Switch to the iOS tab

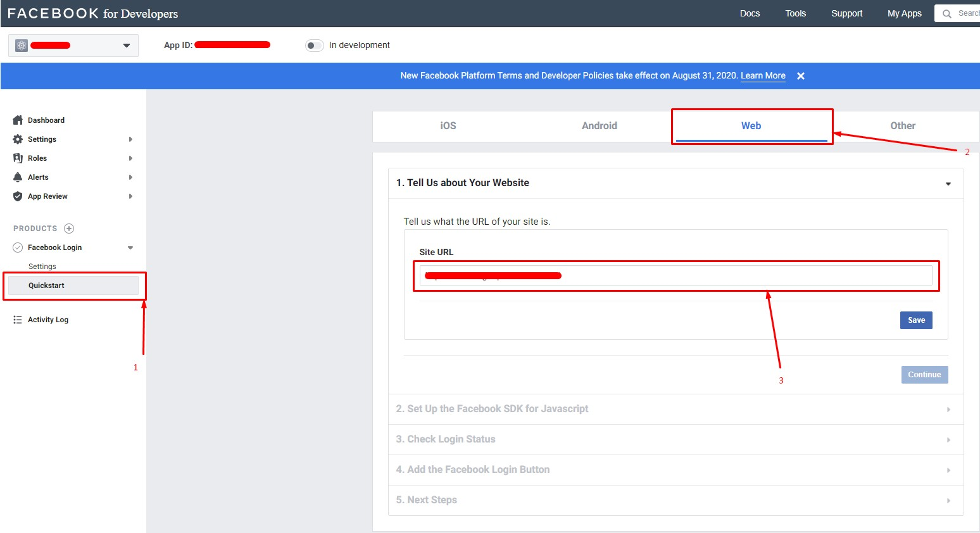coord(448,126)
